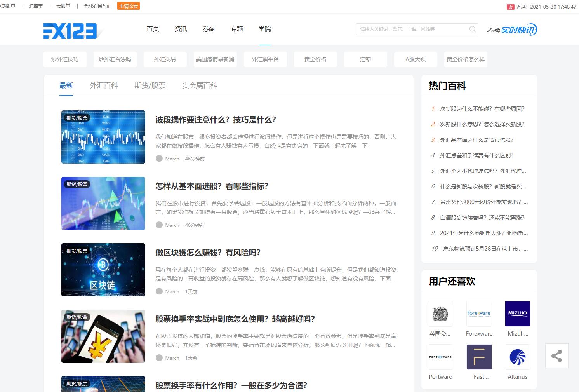Open the 学院 menu item
Image resolution: width=579 pixels, height=392 pixels.
264,29
